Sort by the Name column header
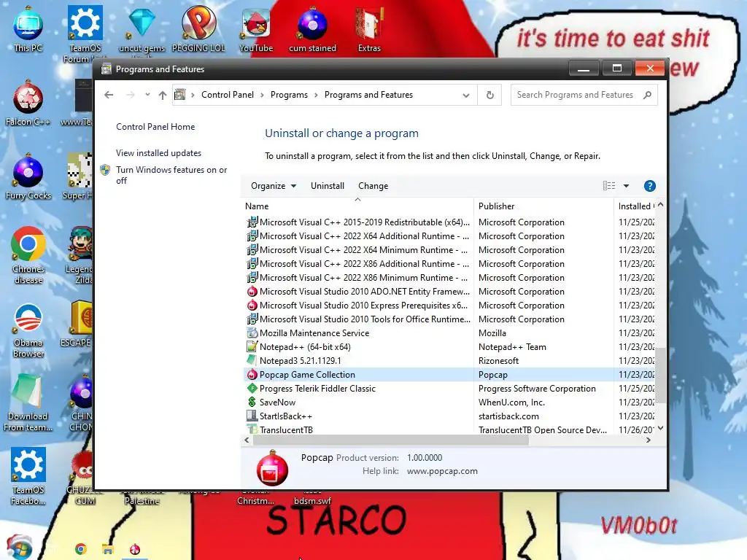 tap(357, 206)
